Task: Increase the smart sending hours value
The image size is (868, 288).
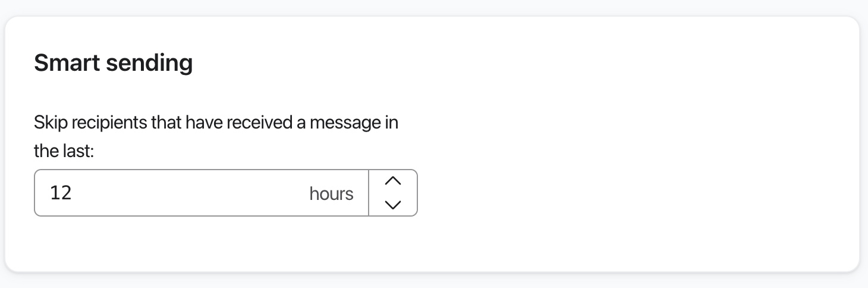Action: pyautogui.click(x=393, y=181)
